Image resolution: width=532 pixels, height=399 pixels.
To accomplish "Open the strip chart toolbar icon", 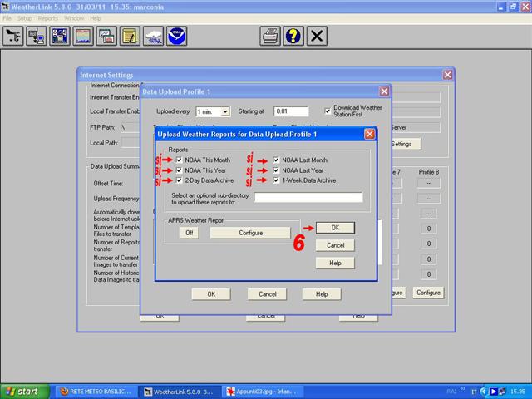I will click(106, 36).
